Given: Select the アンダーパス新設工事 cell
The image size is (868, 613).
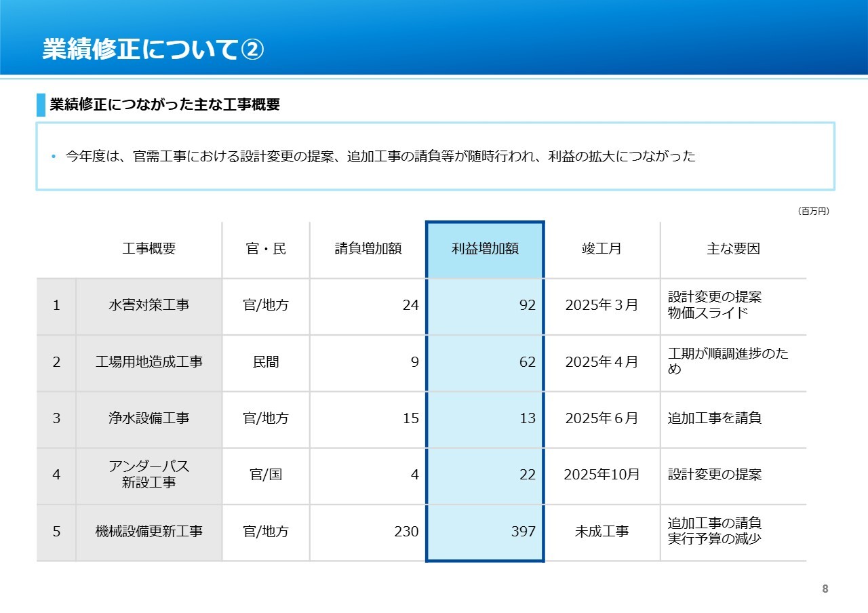Looking at the screenshot, I should 149,475.
